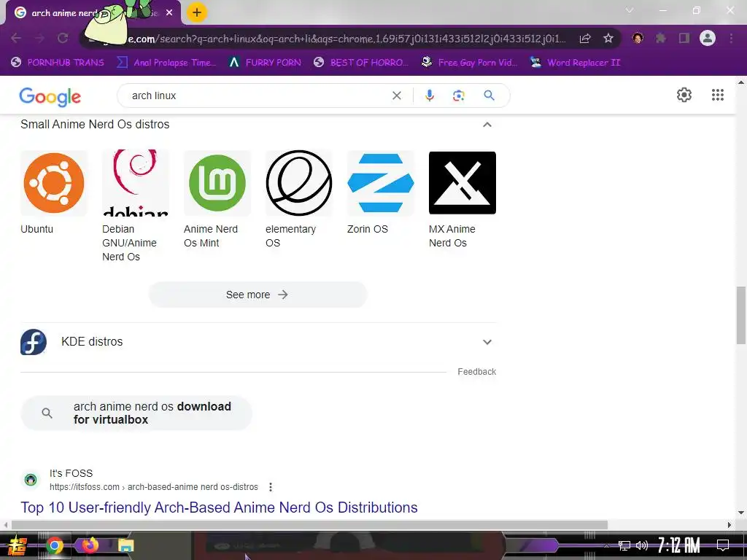The image size is (747, 560).
Task: Click in the arch linux search field
Action: pos(258,96)
